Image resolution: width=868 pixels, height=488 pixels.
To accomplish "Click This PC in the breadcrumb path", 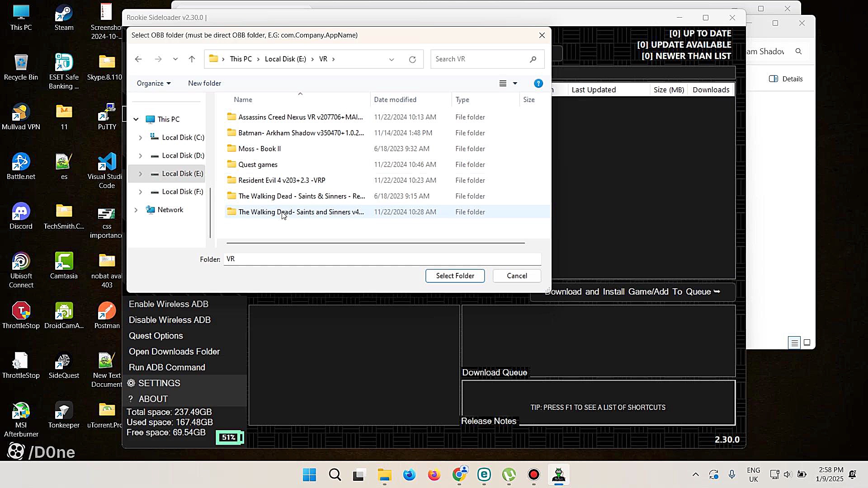I will (241, 59).
